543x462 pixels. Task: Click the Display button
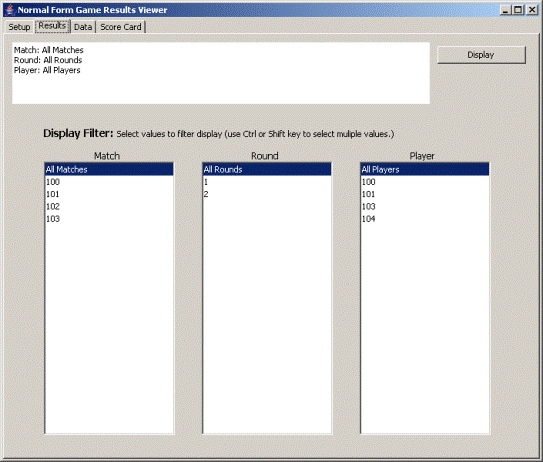[481, 55]
